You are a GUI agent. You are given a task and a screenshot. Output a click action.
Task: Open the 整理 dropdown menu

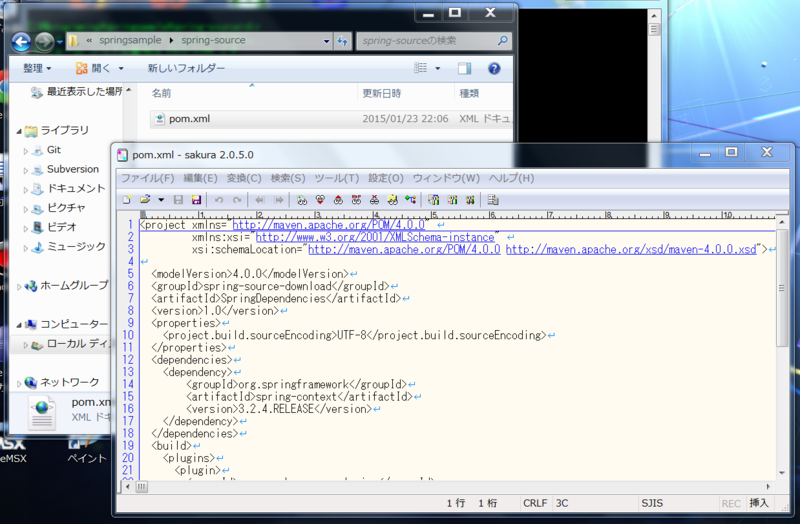tap(37, 68)
